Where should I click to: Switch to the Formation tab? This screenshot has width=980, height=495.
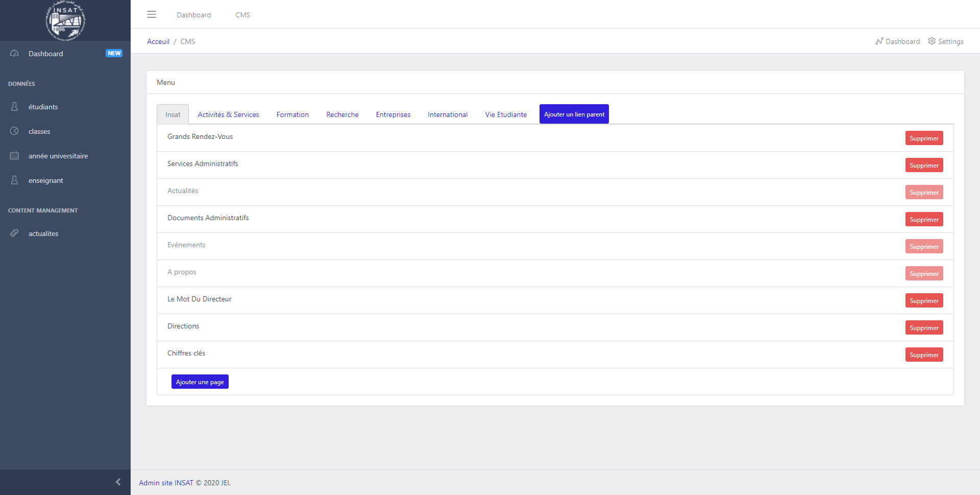click(292, 114)
